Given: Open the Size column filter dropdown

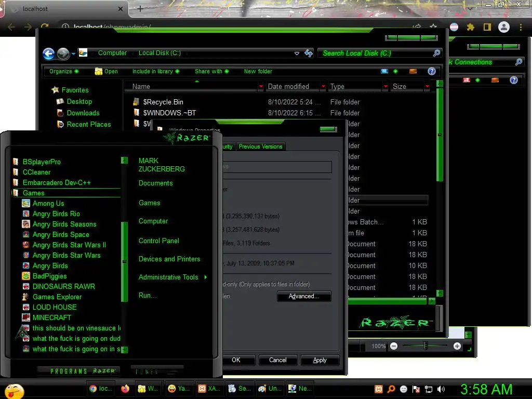Looking at the screenshot, I should [427, 87].
